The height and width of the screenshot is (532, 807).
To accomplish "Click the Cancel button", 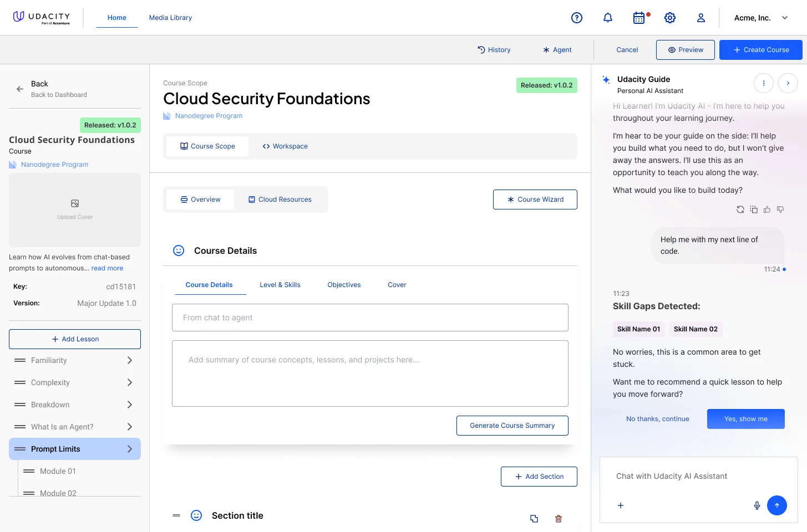I will [x=627, y=50].
